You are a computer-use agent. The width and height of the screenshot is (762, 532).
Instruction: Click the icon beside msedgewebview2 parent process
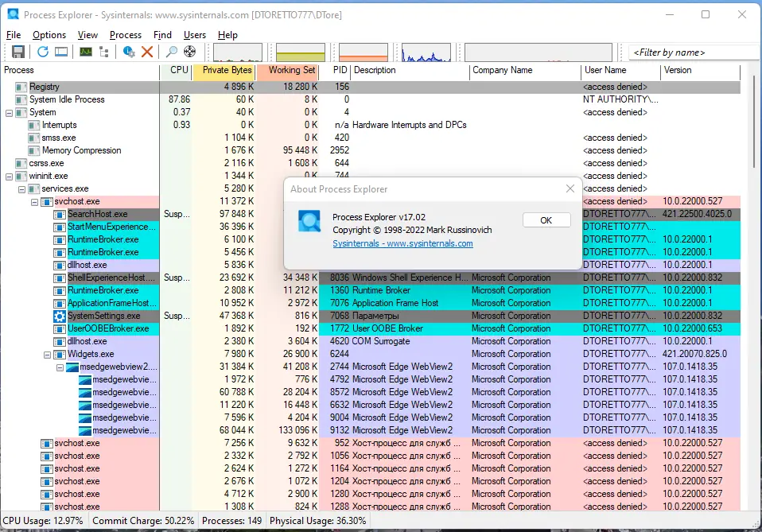pos(72,367)
